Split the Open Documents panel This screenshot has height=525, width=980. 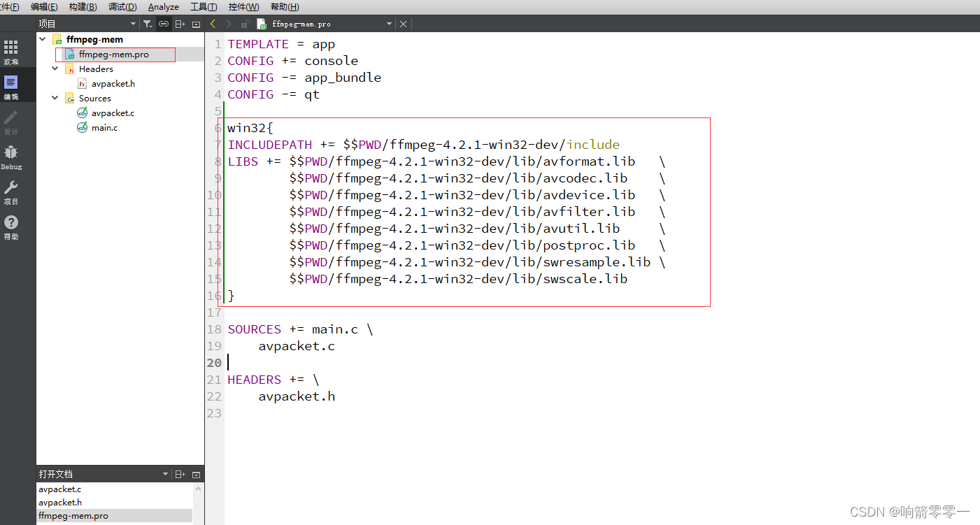(x=180, y=474)
